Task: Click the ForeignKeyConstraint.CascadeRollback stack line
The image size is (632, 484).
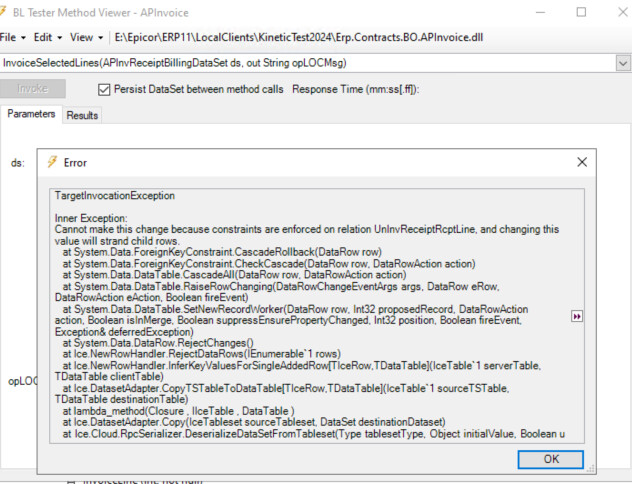Action: (x=222, y=252)
